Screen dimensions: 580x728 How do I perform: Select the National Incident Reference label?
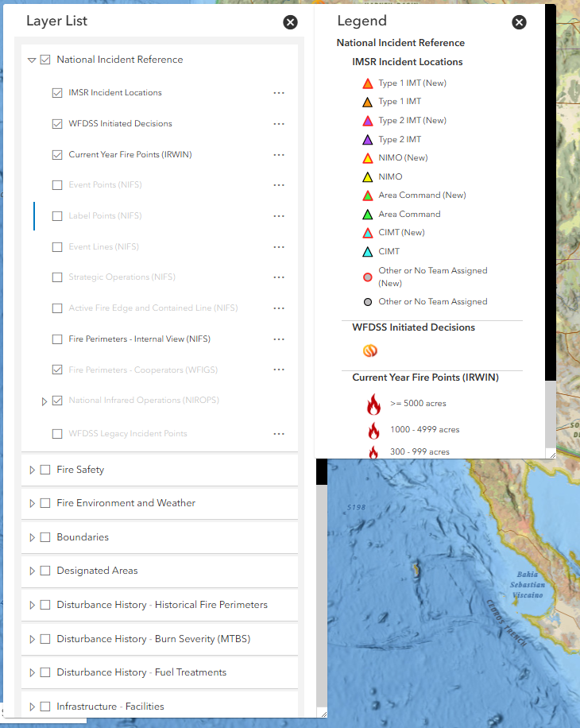point(120,60)
